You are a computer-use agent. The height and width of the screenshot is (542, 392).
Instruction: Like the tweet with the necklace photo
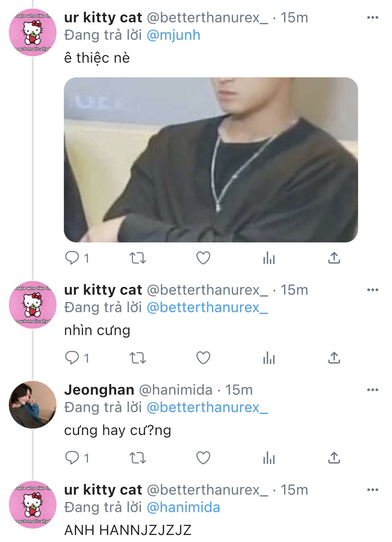203,258
